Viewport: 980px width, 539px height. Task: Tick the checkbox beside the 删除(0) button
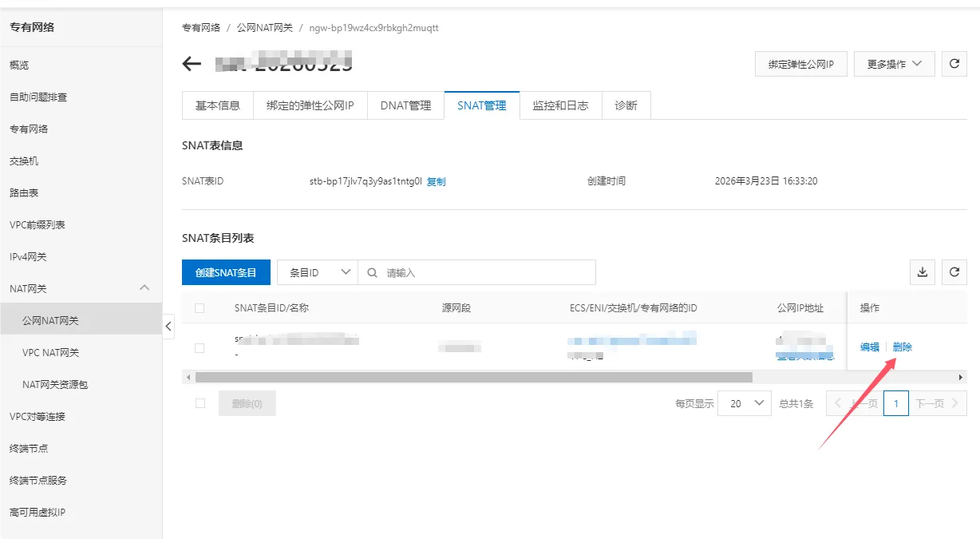[200, 403]
